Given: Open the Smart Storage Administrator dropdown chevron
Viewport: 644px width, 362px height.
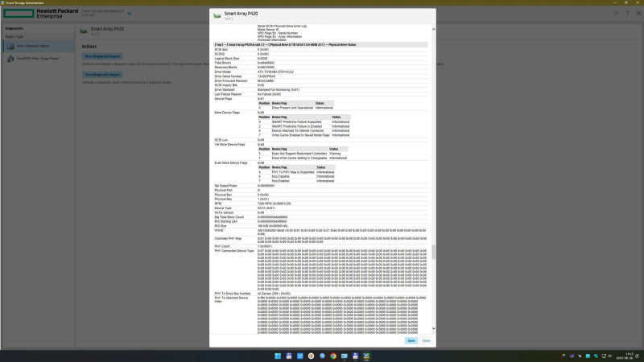Looking at the screenshot, I should [x=130, y=14].
